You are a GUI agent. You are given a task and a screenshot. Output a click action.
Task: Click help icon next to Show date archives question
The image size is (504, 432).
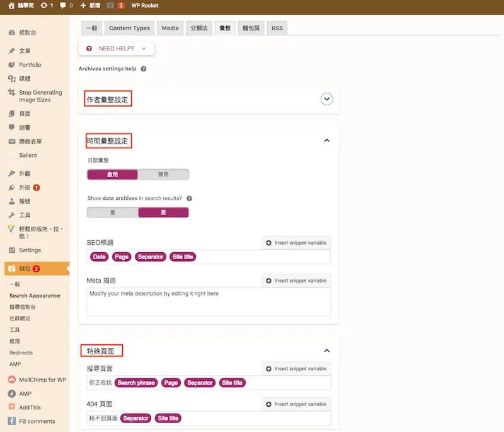coord(190,199)
